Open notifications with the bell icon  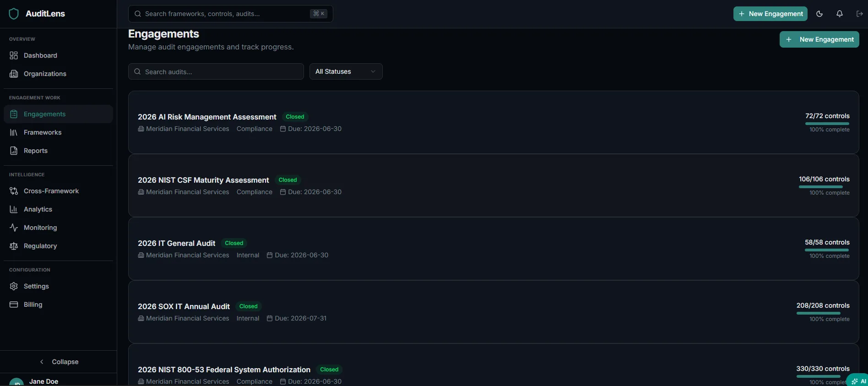click(x=840, y=14)
